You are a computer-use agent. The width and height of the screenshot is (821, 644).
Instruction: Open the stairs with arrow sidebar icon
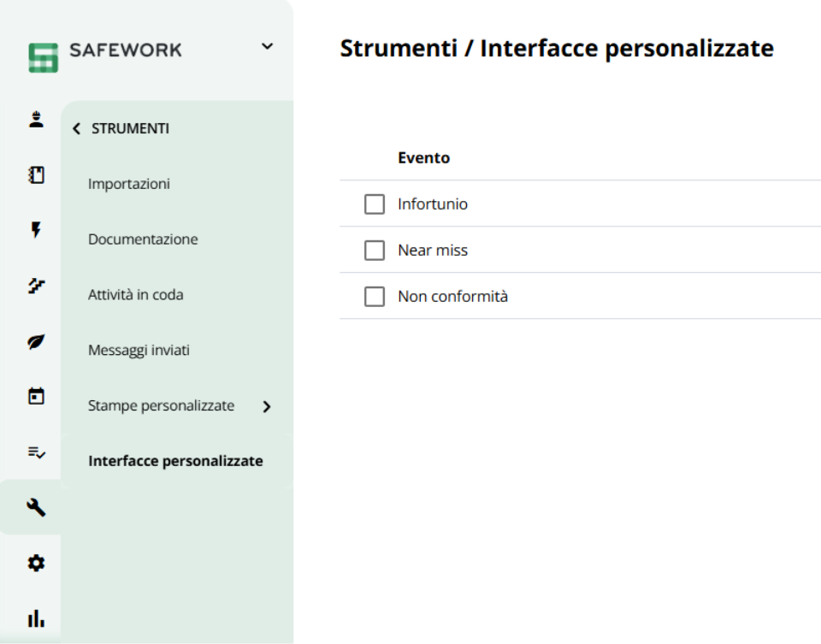pyautogui.click(x=36, y=286)
